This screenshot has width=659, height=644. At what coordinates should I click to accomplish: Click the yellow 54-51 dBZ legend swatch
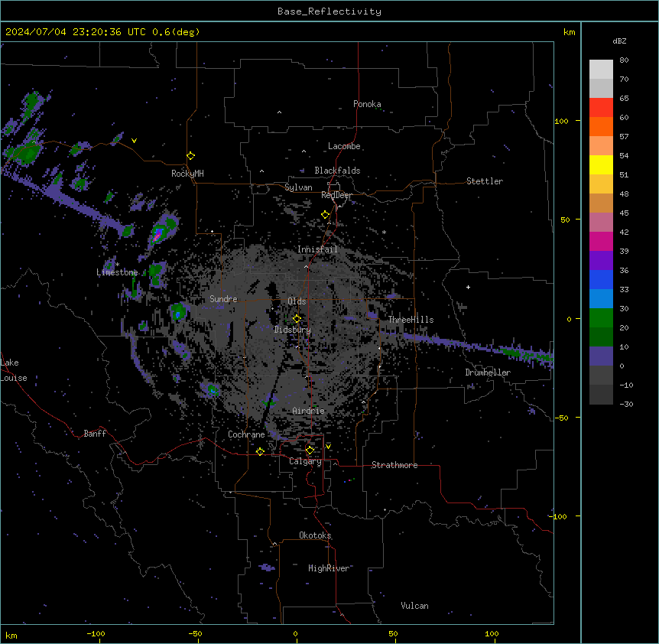click(601, 164)
